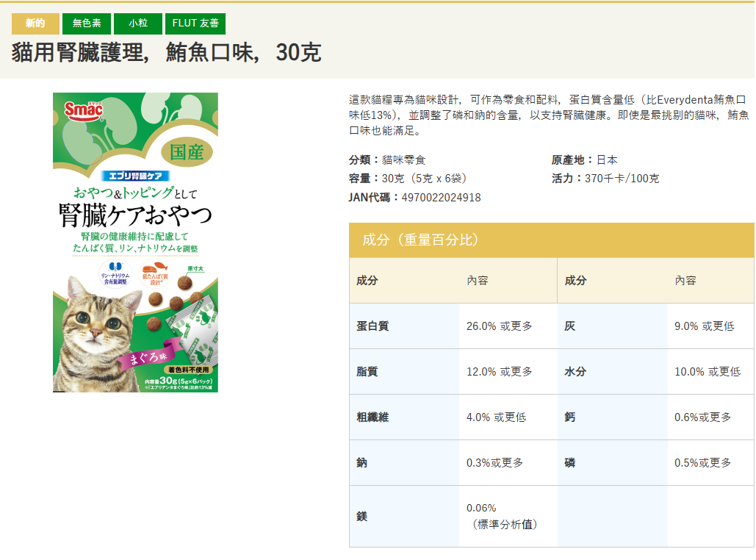Click the 磷 value 0.5%或更多
This screenshot has width=756, height=560.
pyautogui.click(x=702, y=462)
